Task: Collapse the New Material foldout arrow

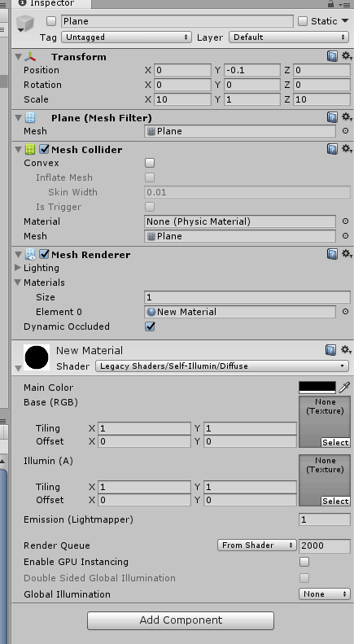Action: (19, 369)
